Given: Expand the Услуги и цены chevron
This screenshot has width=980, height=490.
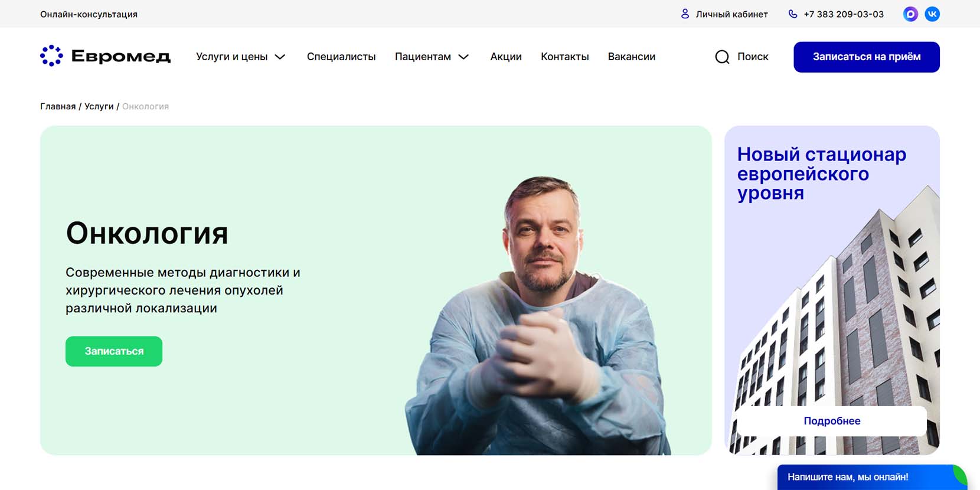Looking at the screenshot, I should (x=280, y=57).
